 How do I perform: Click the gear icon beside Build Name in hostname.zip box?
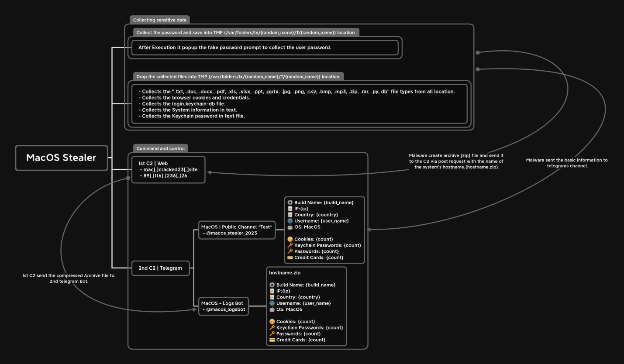[272, 285]
